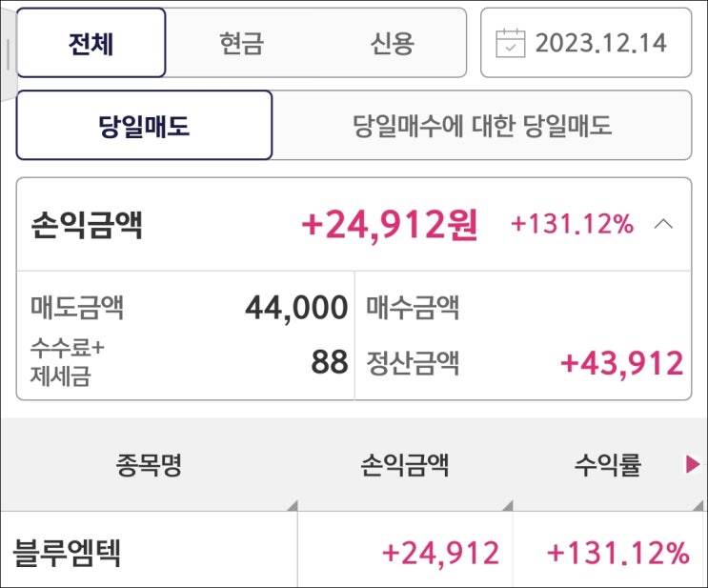Select the 전체 tab

click(91, 43)
